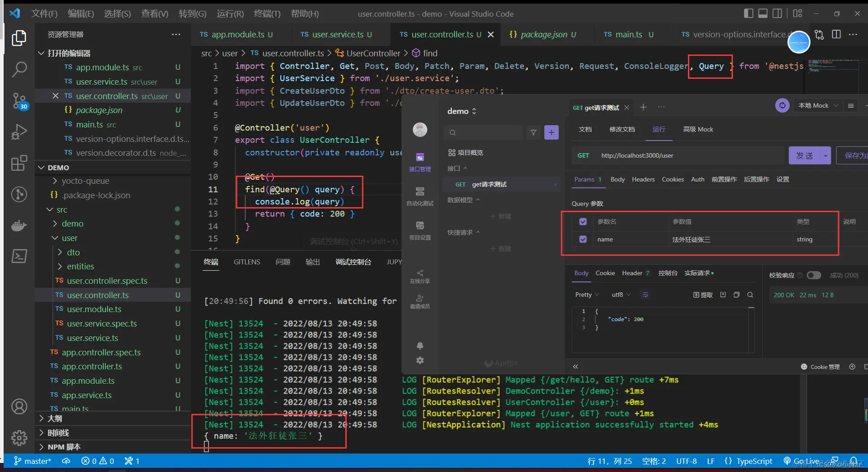The image size is (868, 472).
Task: Click the Apifox refresh sync icon
Action: point(782,105)
